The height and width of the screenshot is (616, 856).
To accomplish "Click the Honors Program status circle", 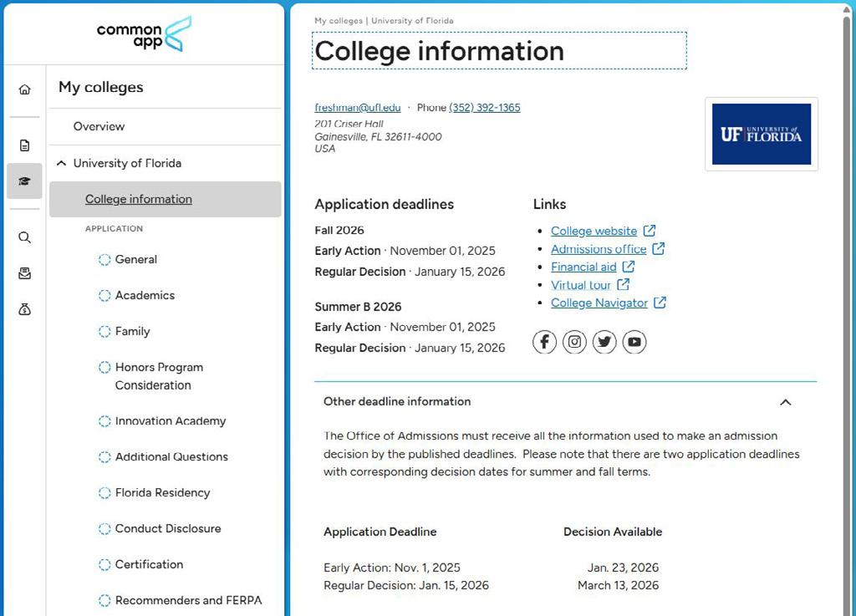I will pyautogui.click(x=104, y=367).
